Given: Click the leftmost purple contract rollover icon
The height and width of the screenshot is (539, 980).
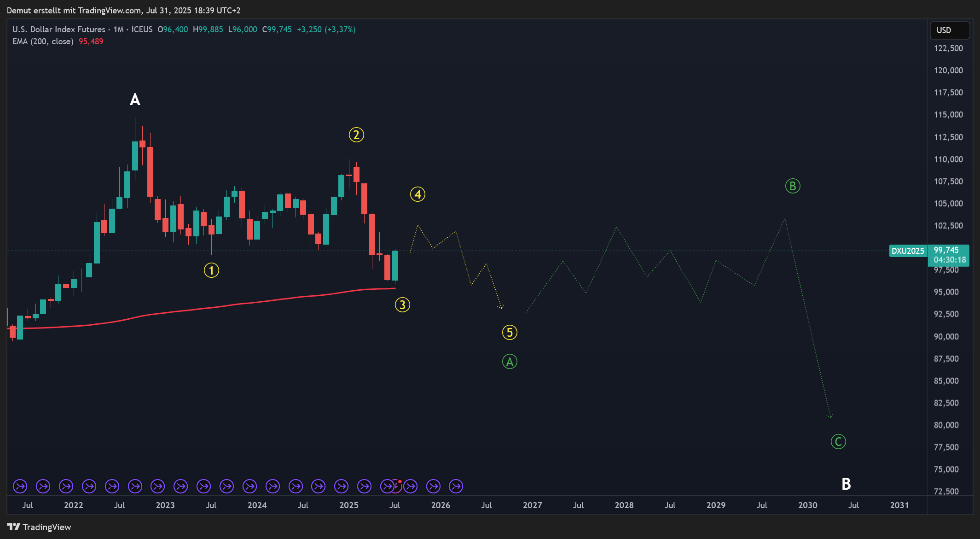Looking at the screenshot, I should [20, 486].
